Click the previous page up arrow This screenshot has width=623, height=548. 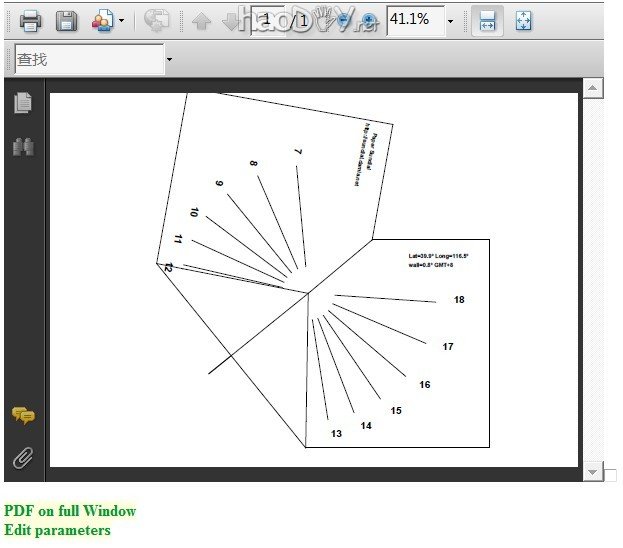(202, 20)
